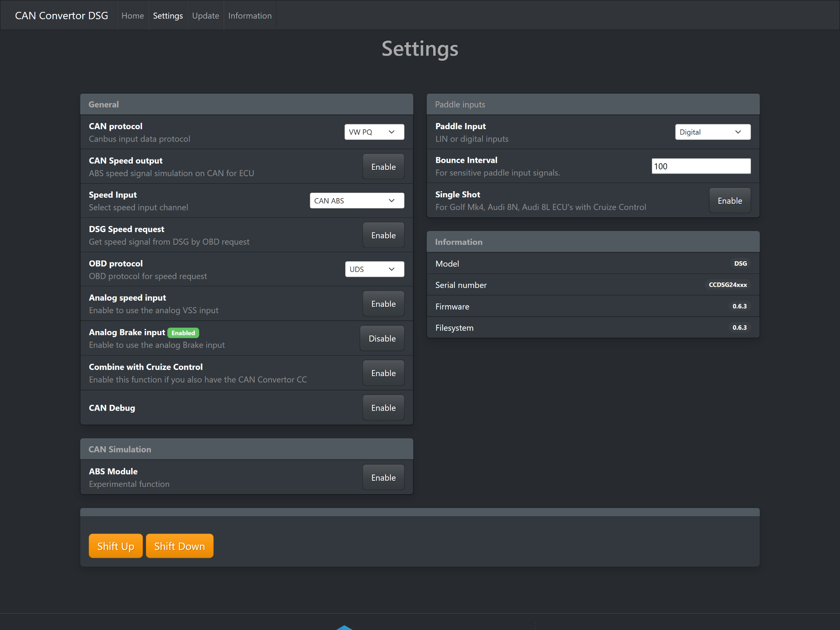Click the Paddle inputs panel header
The image size is (840, 630).
(x=593, y=105)
